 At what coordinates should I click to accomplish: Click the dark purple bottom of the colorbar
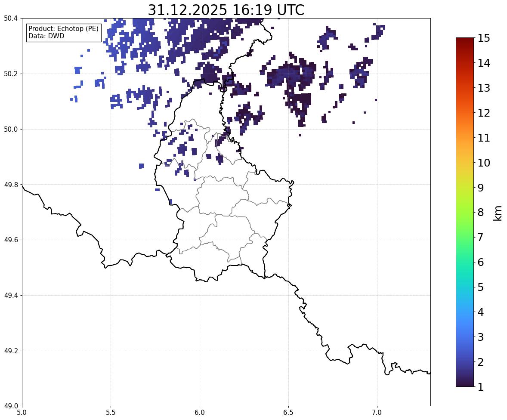[x=465, y=383]
